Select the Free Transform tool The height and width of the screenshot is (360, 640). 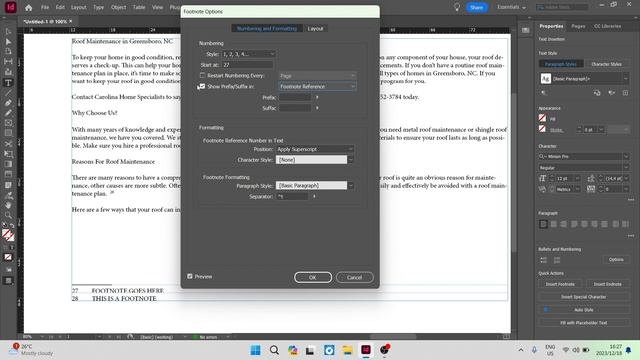coord(8,154)
